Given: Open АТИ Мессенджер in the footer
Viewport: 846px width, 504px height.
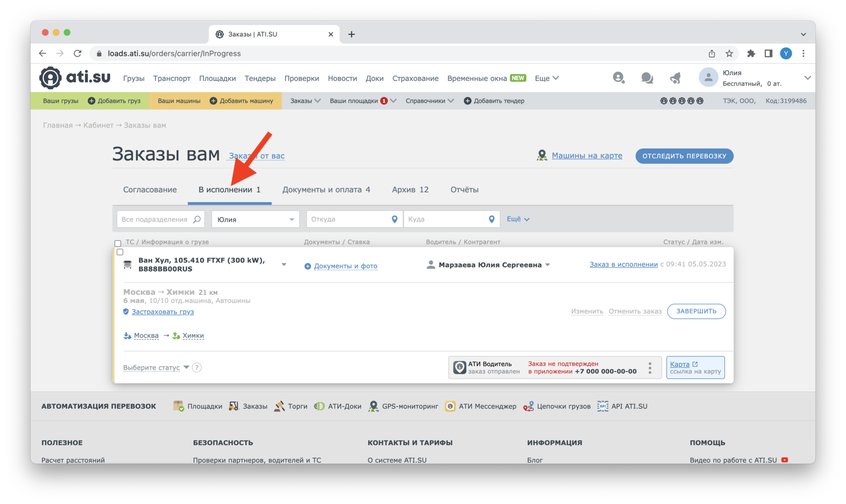Looking at the screenshot, I should coord(481,406).
